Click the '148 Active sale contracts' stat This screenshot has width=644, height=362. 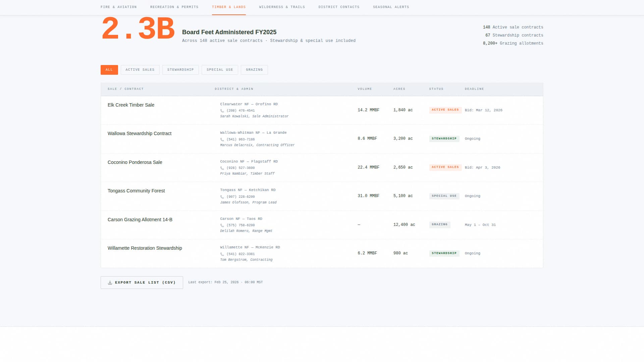(x=513, y=27)
